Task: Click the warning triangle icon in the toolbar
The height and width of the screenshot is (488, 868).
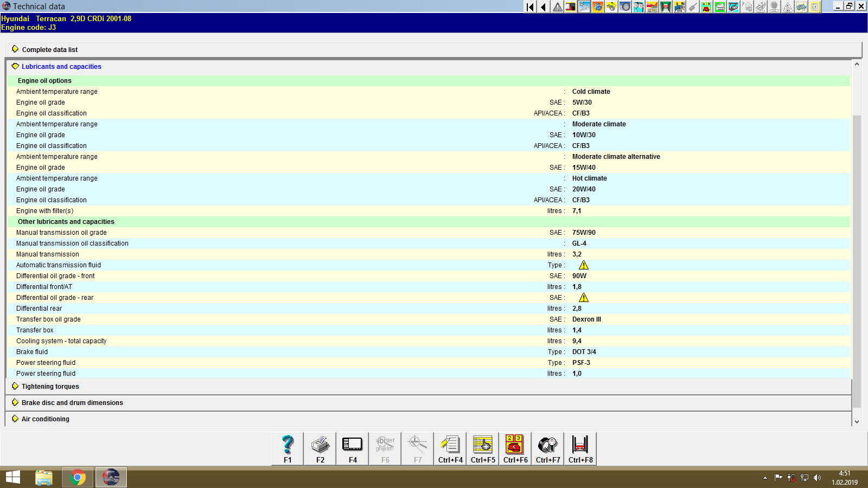Action: coord(557,7)
